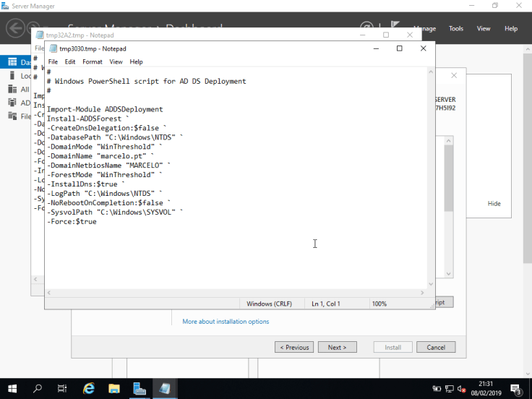The image size is (532, 399).
Task: Open the Server Manager Tools menu
Action: pyautogui.click(x=456, y=29)
